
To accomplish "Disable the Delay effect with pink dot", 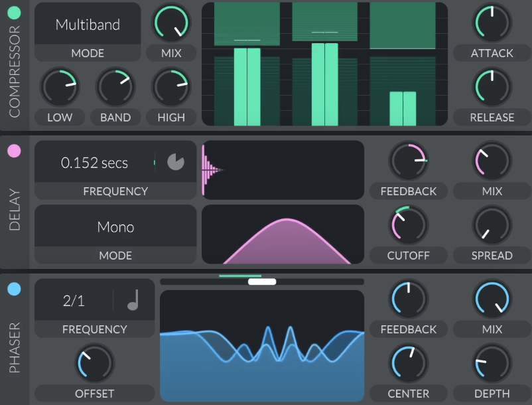I will (x=14, y=151).
